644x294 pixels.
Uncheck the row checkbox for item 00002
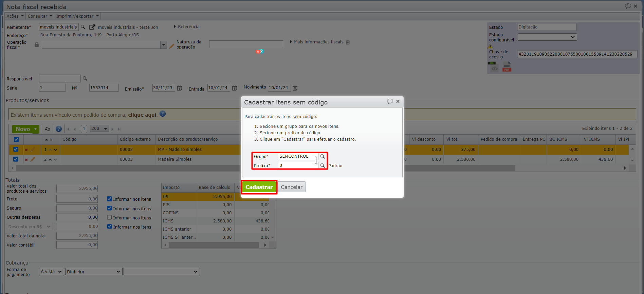click(16, 149)
